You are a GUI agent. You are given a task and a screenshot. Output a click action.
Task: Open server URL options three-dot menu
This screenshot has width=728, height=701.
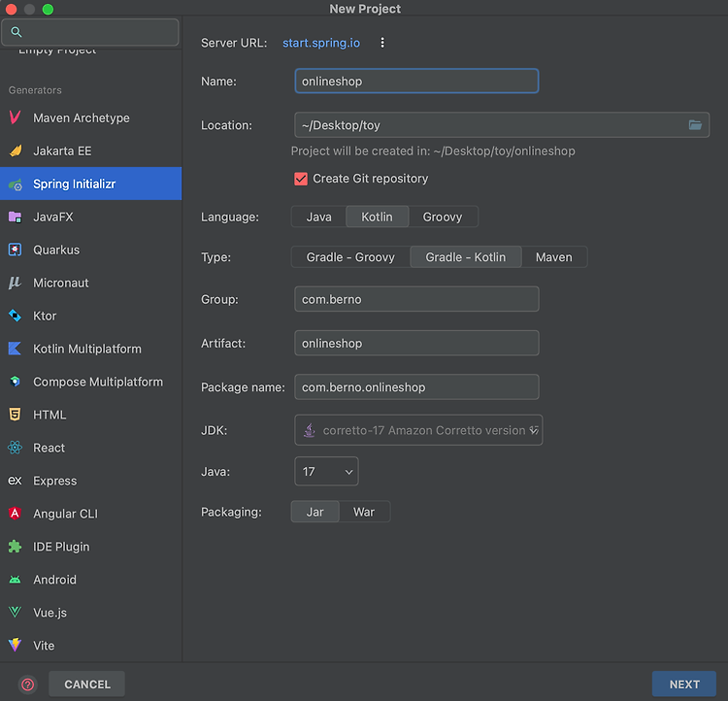point(382,43)
